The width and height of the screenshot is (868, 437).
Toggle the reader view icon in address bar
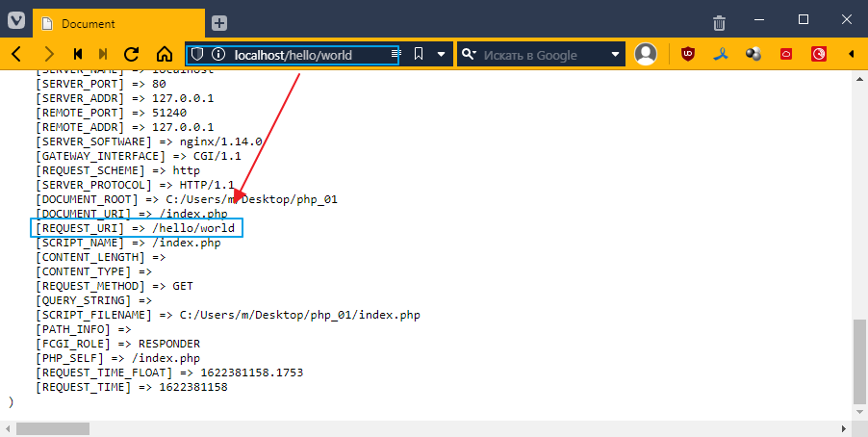pyautogui.click(x=395, y=55)
